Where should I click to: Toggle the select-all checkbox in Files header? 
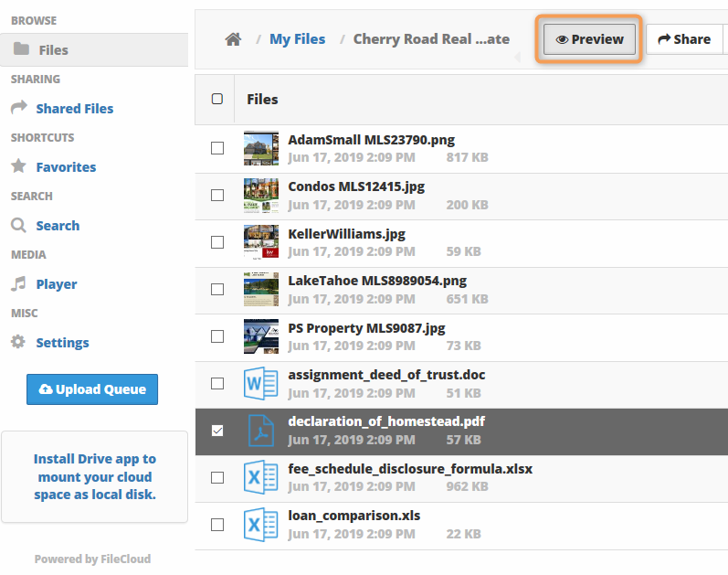click(x=216, y=99)
